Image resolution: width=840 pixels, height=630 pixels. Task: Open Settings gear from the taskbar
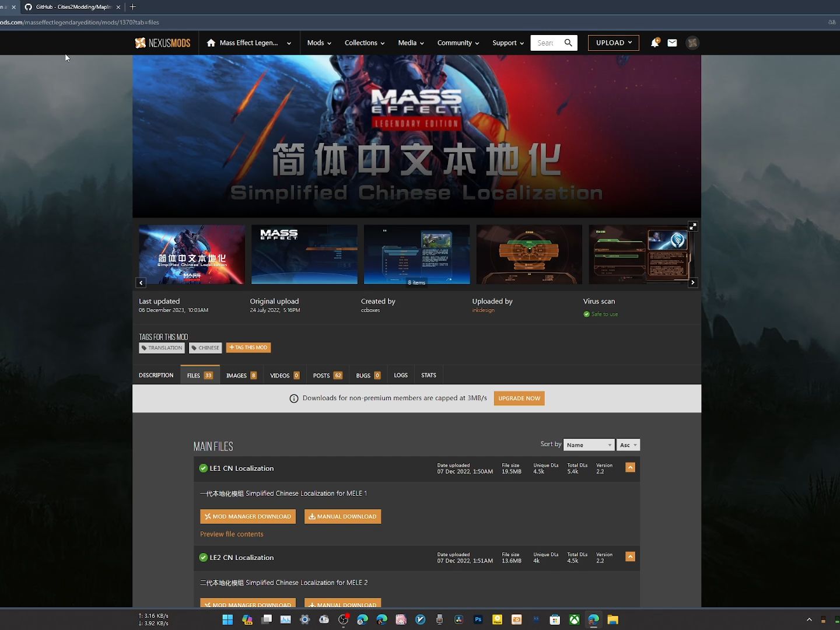[x=304, y=619]
